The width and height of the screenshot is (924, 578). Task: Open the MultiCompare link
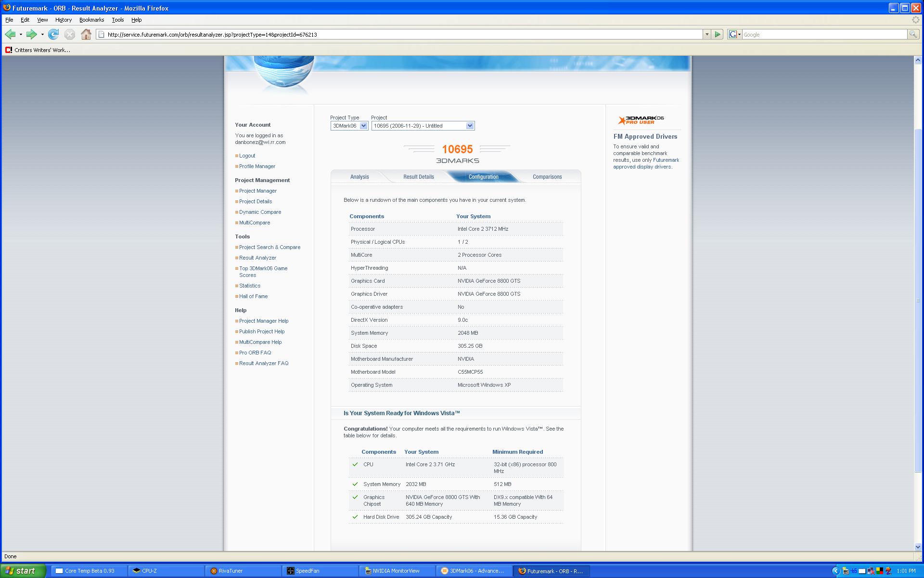pos(255,223)
